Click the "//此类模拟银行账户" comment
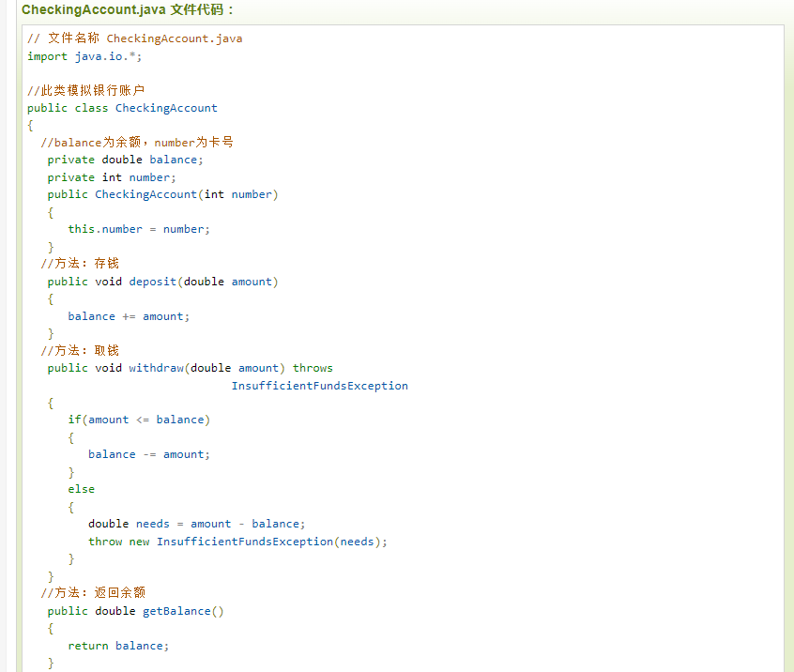This screenshot has height=672, width=794. click(85, 91)
